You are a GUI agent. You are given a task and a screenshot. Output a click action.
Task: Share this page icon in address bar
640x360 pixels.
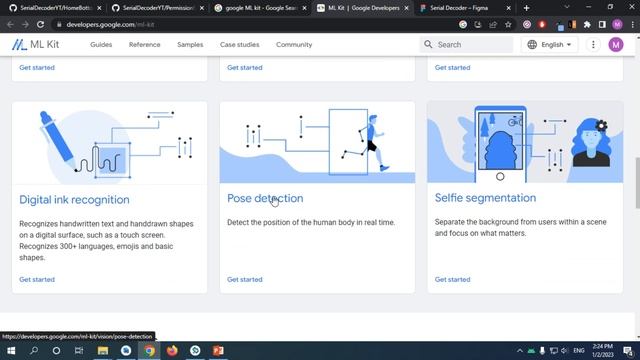[493, 24]
